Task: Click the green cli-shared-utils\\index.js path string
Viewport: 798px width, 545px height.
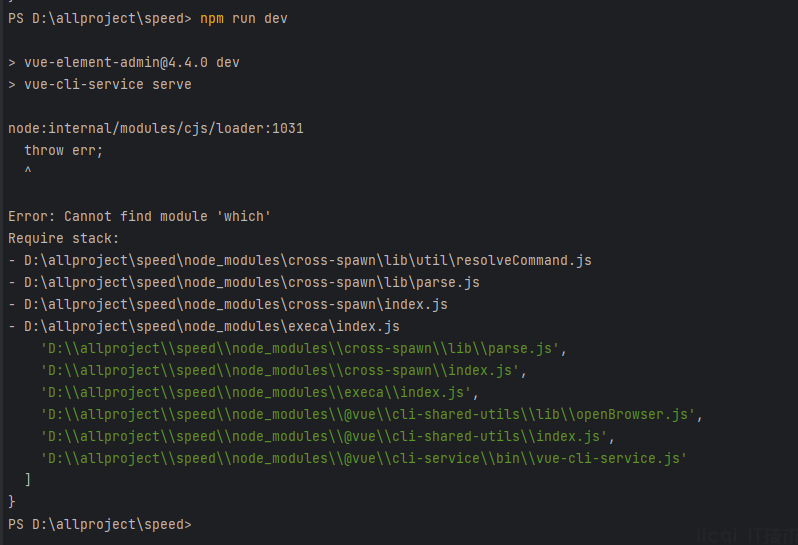Action: tap(324, 437)
